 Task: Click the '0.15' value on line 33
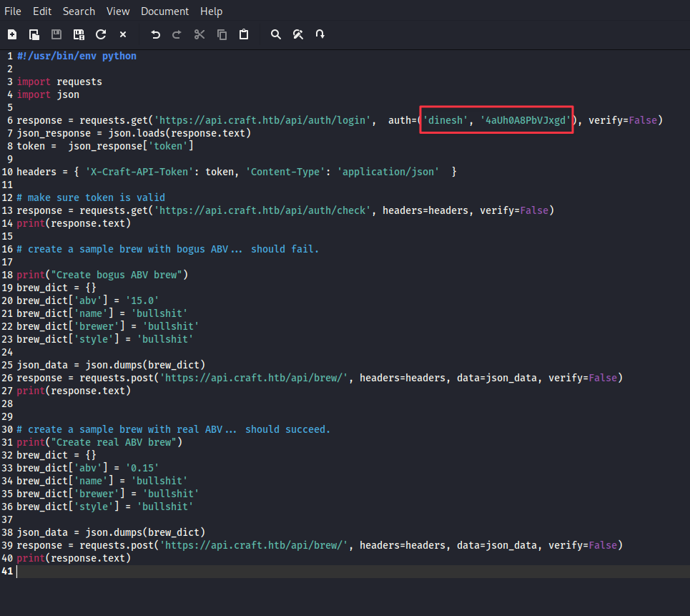pos(142,468)
